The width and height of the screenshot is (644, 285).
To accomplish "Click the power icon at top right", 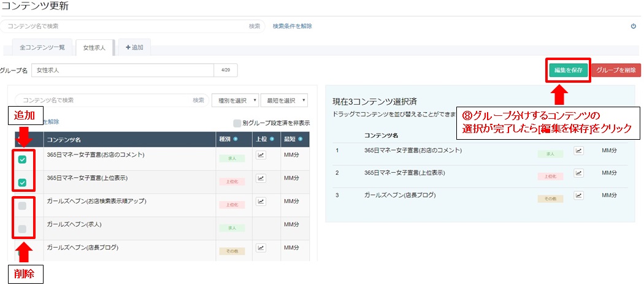I will (633, 26).
